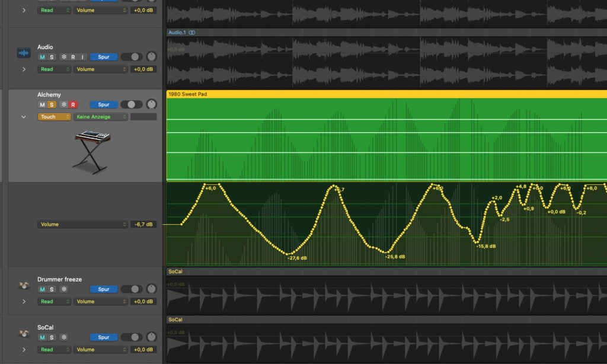Open Volume dropdown on Drummer freeze track

point(101,302)
